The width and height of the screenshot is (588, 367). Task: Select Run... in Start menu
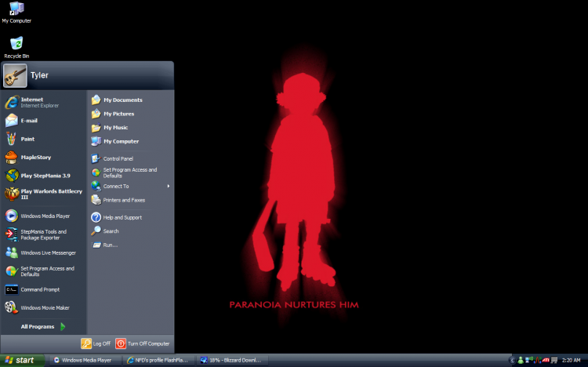[x=110, y=245]
